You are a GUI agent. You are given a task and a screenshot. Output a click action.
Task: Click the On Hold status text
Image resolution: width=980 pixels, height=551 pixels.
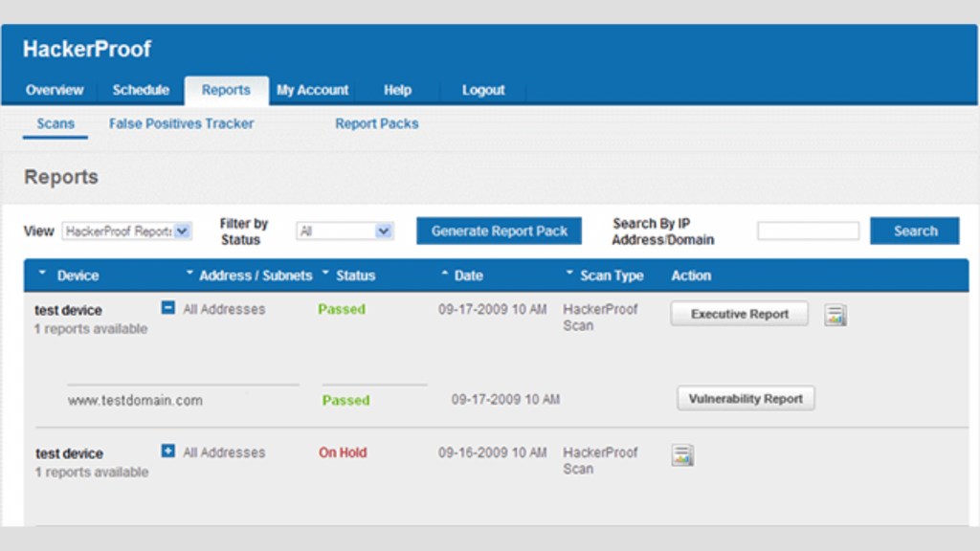pos(343,452)
